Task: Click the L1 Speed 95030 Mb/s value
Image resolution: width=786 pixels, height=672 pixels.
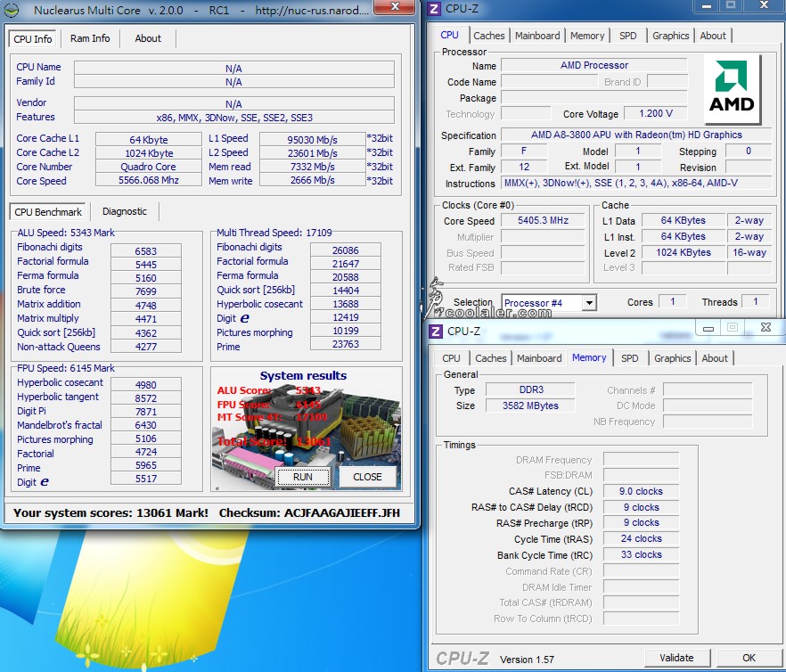Action: pyautogui.click(x=312, y=139)
